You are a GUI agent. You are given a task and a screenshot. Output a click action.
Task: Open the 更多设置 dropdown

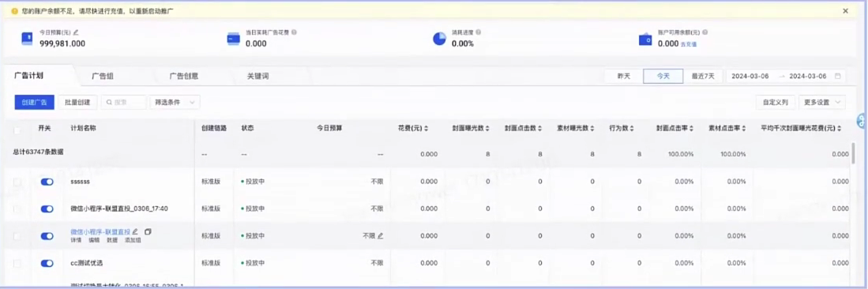click(x=822, y=103)
